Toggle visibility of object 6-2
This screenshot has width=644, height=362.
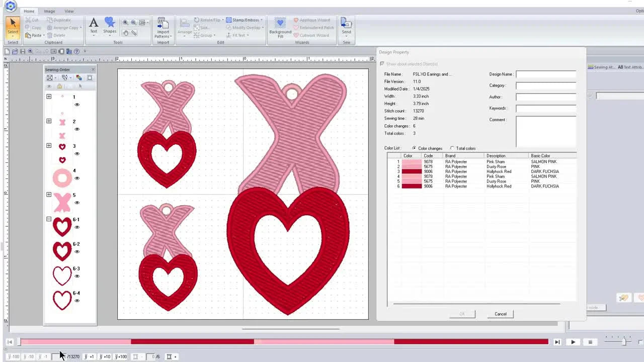[77, 252]
